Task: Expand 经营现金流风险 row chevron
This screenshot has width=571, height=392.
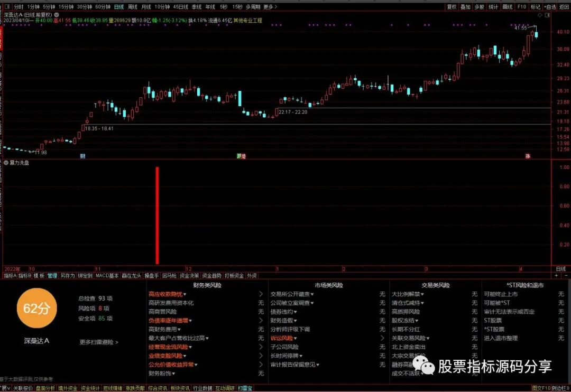Action: (x=261, y=347)
